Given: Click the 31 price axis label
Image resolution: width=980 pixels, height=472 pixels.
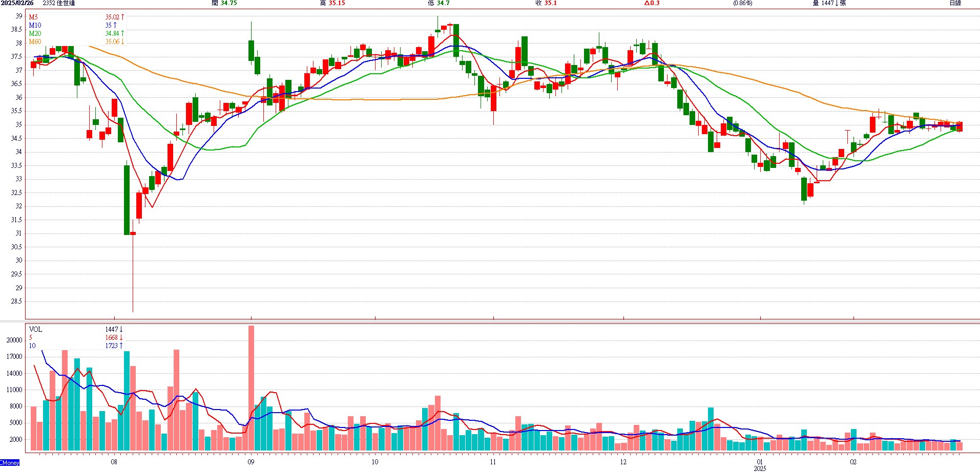Looking at the screenshot, I should [x=19, y=233].
